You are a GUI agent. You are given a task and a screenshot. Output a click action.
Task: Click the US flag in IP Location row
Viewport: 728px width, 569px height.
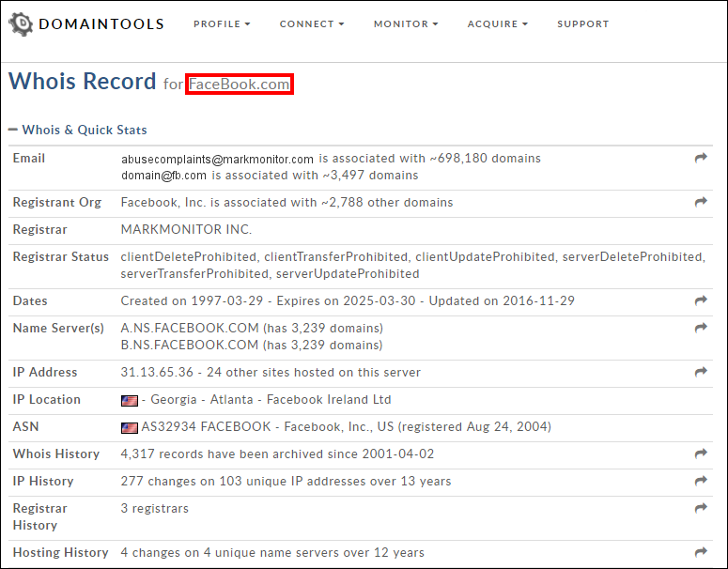click(x=129, y=400)
